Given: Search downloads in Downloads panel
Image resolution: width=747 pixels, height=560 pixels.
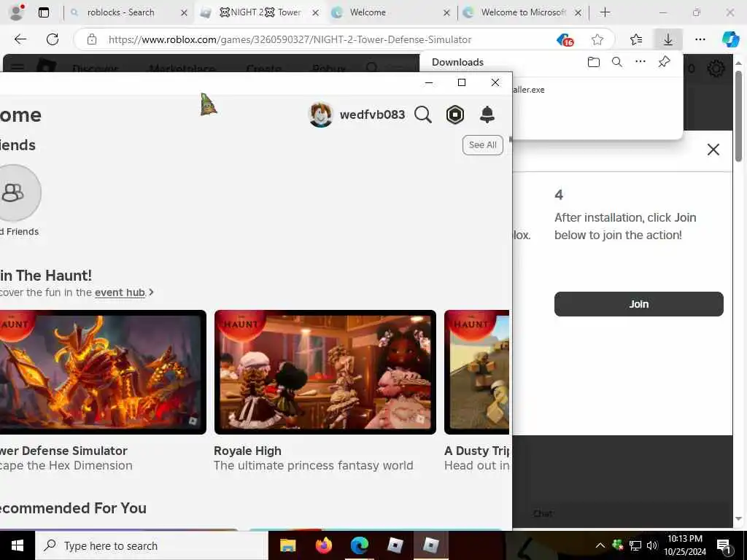Looking at the screenshot, I should (617, 62).
